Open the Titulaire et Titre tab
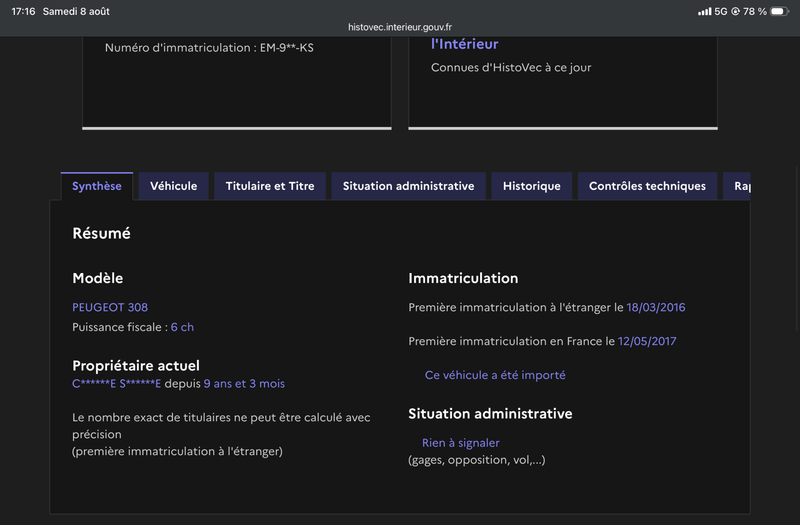The width and height of the screenshot is (800, 525). 270,186
